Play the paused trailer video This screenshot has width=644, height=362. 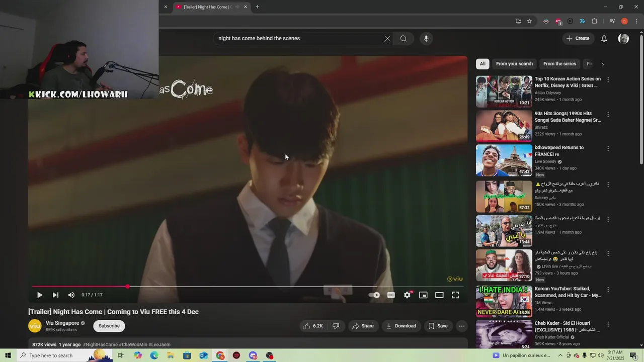40,295
